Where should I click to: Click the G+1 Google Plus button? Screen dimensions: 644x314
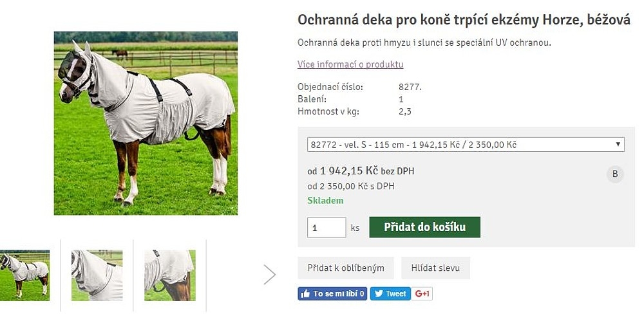pyautogui.click(x=422, y=293)
